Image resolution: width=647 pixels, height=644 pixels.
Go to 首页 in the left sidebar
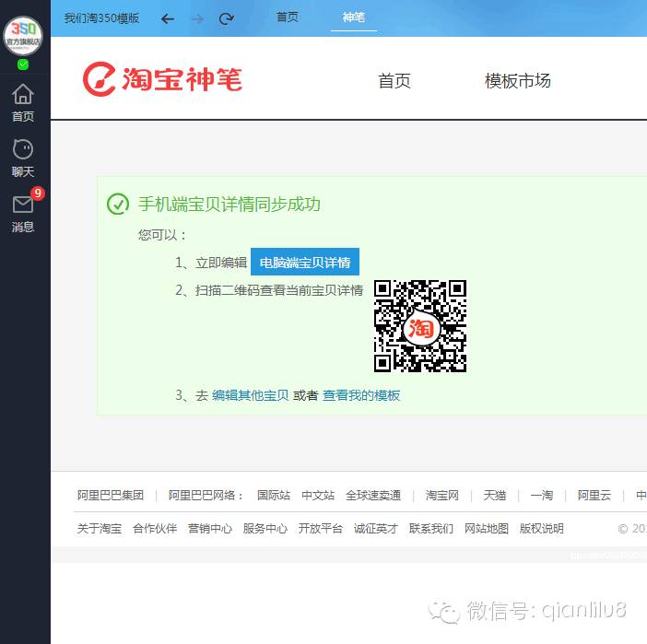[x=23, y=103]
